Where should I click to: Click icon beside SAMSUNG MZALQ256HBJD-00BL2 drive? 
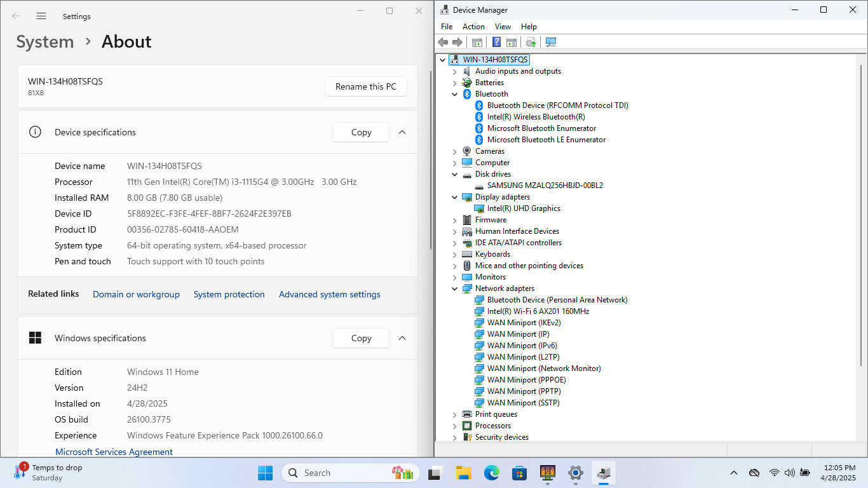point(479,186)
